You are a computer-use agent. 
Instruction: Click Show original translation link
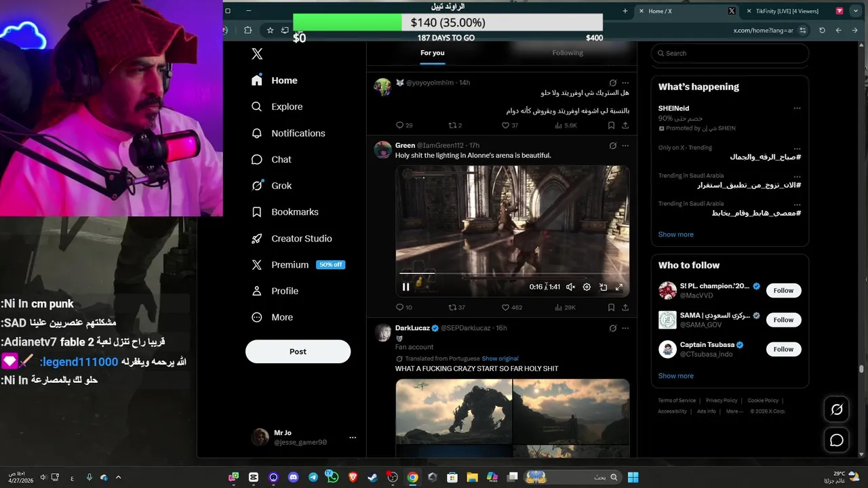[500, 359]
